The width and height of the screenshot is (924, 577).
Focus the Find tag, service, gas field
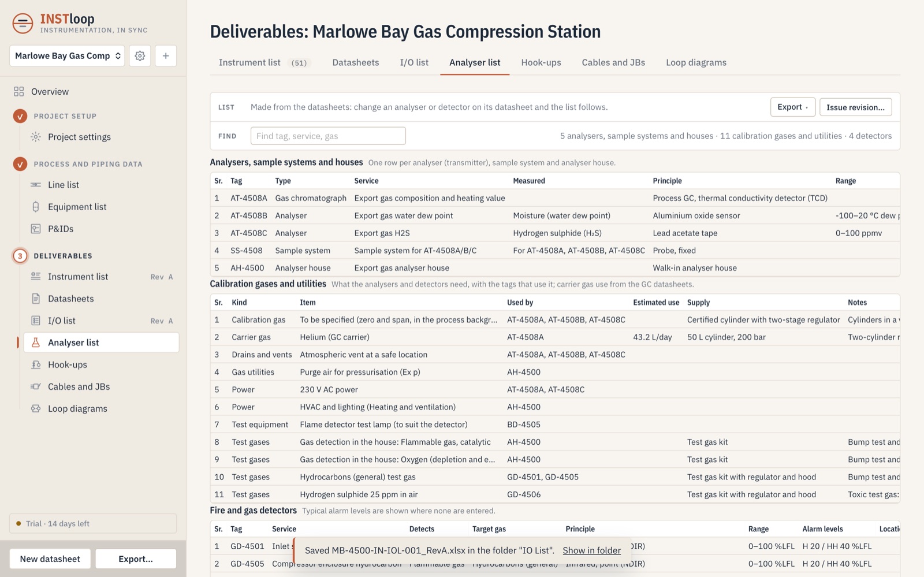pos(328,136)
